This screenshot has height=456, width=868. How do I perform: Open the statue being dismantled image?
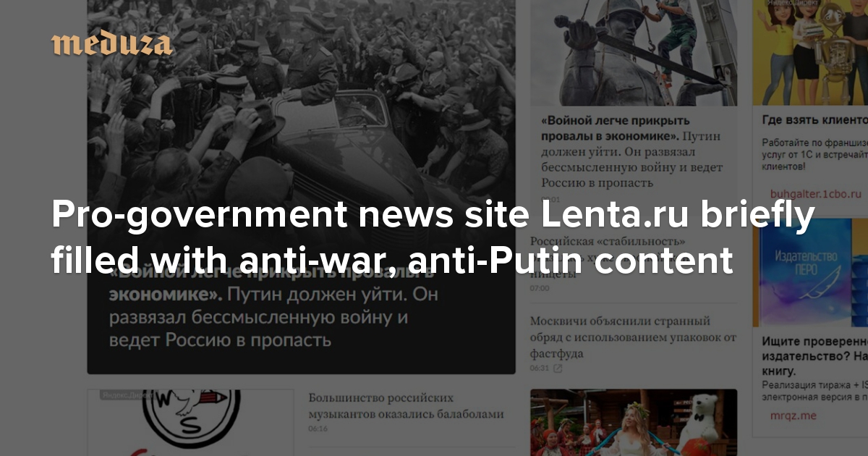tap(634, 53)
